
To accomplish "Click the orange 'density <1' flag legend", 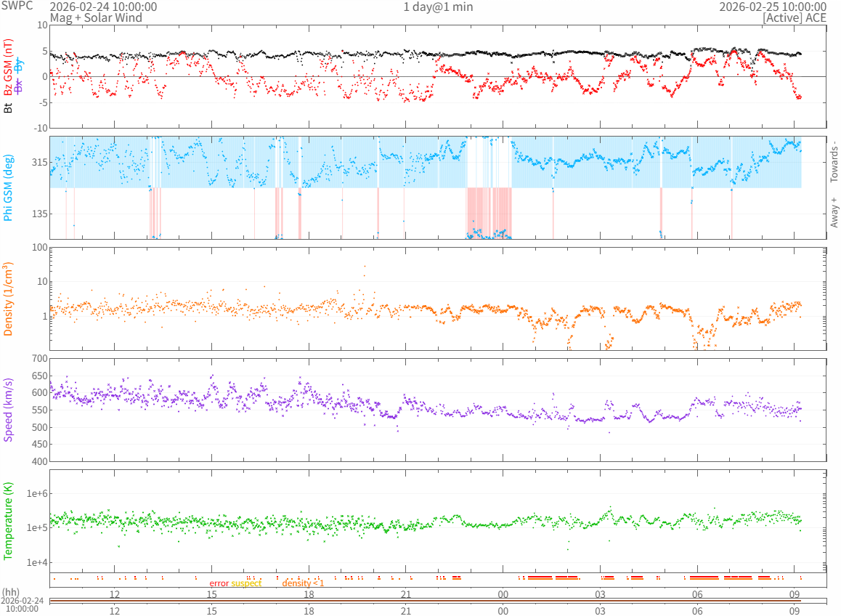I will (304, 583).
